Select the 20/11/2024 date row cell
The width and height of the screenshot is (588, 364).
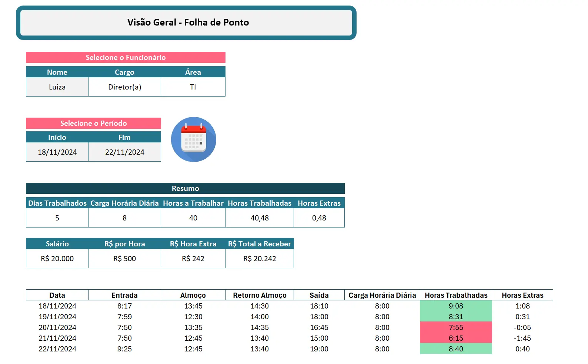coord(57,327)
